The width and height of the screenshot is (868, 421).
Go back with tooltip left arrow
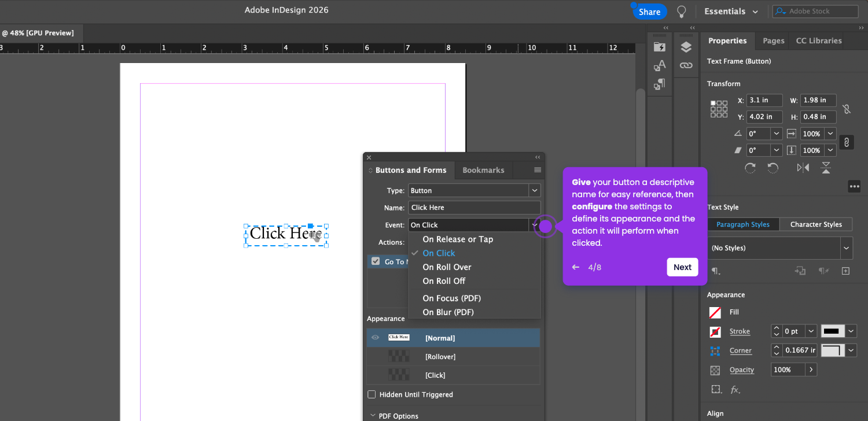pyautogui.click(x=576, y=267)
